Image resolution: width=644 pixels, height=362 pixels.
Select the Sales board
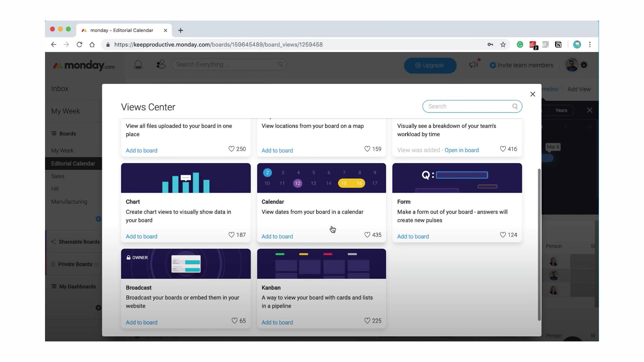point(58,176)
